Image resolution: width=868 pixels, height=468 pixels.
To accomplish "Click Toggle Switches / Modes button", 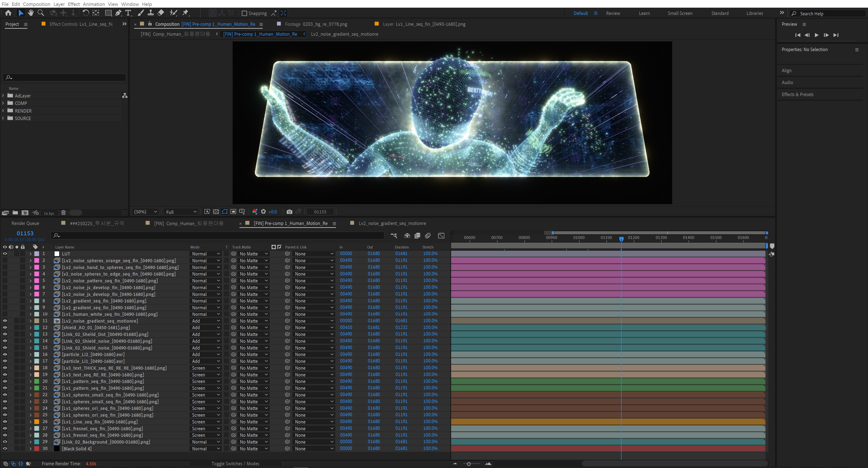I will tap(235, 464).
